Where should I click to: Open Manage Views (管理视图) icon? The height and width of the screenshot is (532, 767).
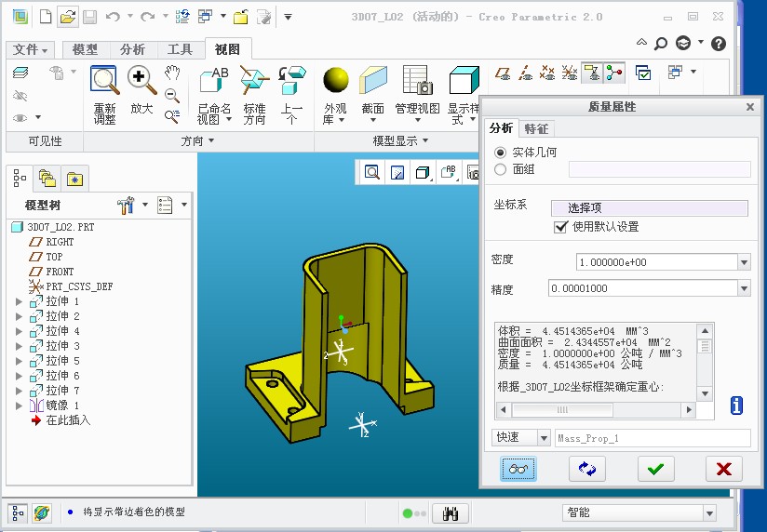click(416, 81)
